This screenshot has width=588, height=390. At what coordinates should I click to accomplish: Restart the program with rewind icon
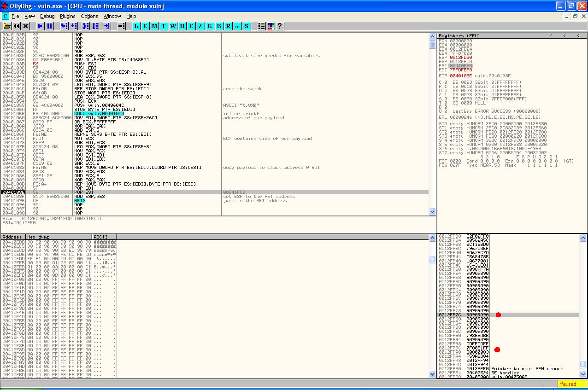(17, 26)
